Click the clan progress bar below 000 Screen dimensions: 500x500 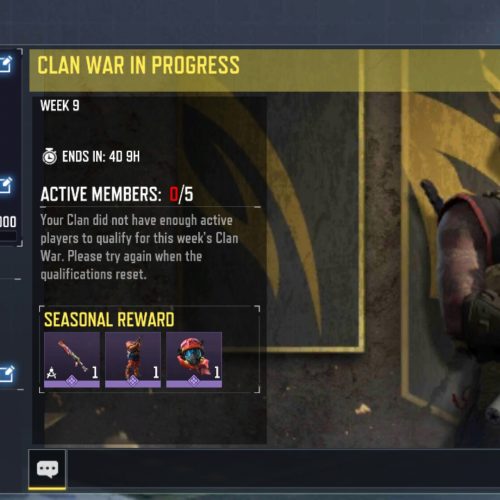(8, 236)
